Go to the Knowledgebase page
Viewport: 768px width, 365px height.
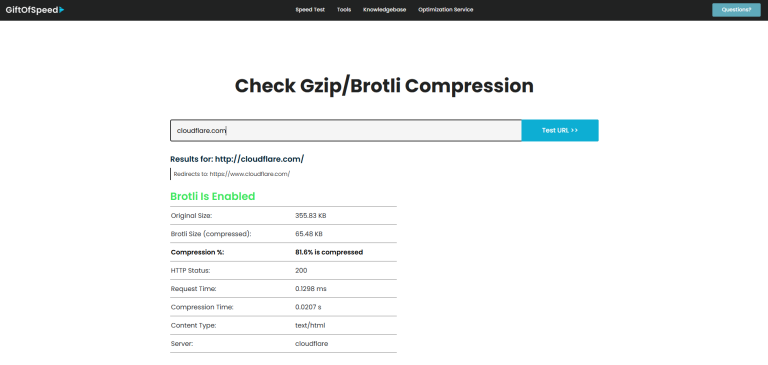[384, 10]
